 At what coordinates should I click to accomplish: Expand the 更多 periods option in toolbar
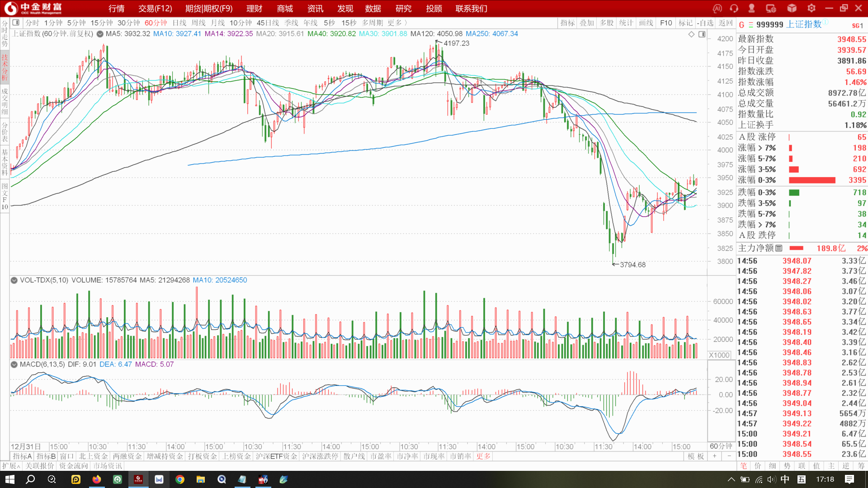click(397, 23)
